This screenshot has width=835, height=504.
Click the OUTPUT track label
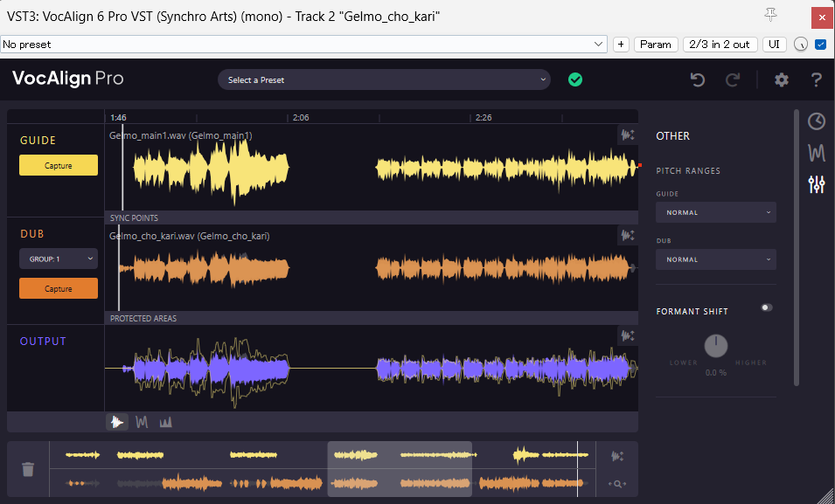pyautogui.click(x=43, y=342)
